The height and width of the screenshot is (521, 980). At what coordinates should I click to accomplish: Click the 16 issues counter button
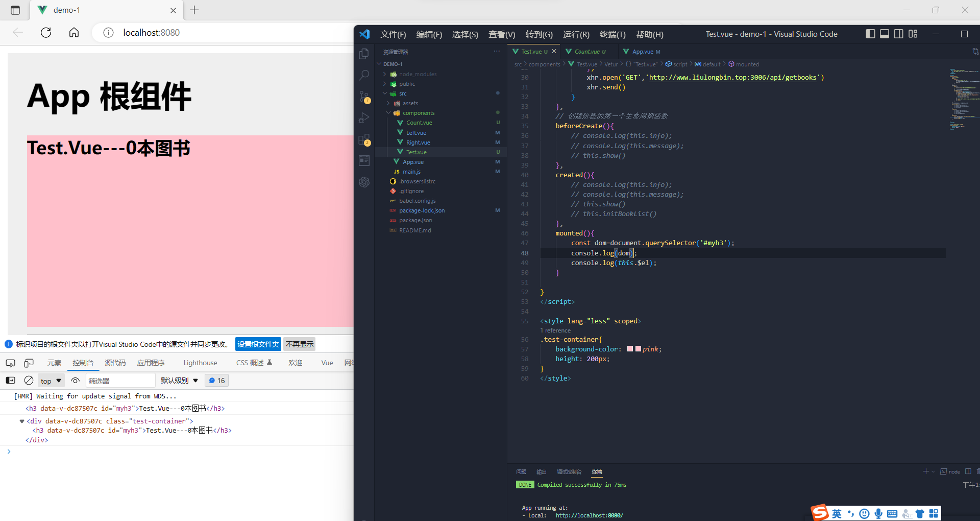click(217, 381)
